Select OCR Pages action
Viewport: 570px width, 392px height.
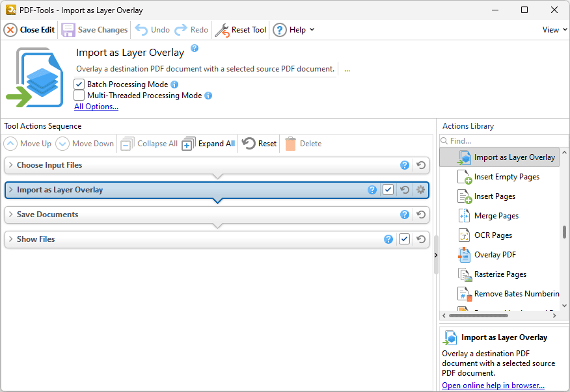pos(500,235)
